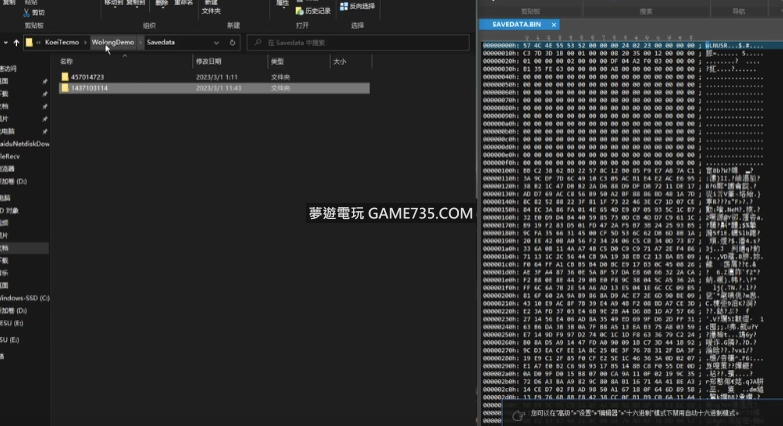Click folder icon of 457014723
The height and width of the screenshot is (426, 783).
point(65,76)
